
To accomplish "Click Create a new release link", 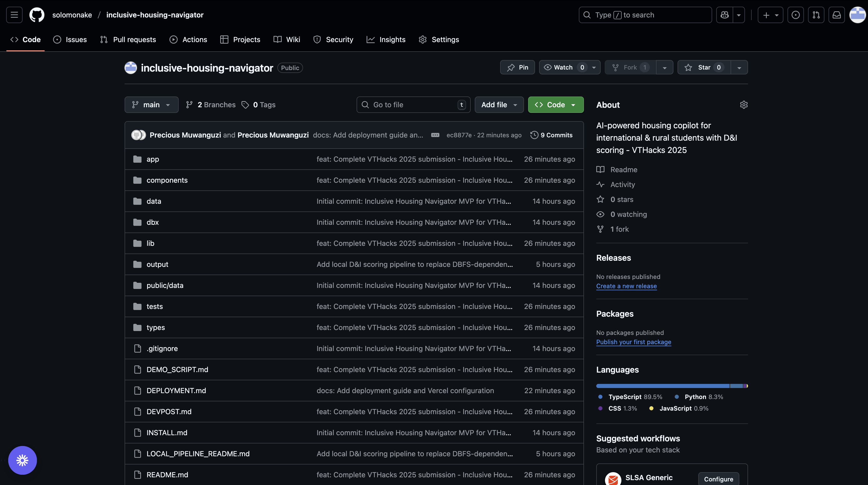I will click(x=626, y=286).
